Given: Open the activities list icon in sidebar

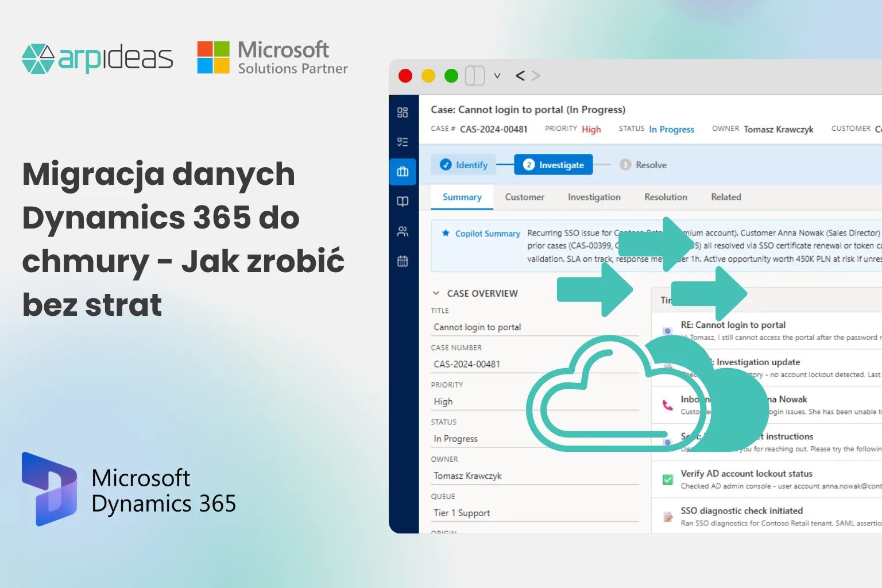Looking at the screenshot, I should [403, 142].
